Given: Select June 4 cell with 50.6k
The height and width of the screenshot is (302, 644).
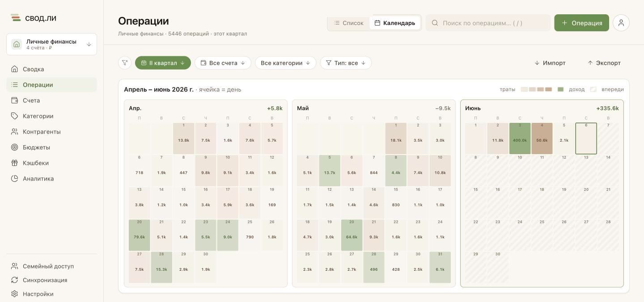Looking at the screenshot, I should tap(542, 138).
